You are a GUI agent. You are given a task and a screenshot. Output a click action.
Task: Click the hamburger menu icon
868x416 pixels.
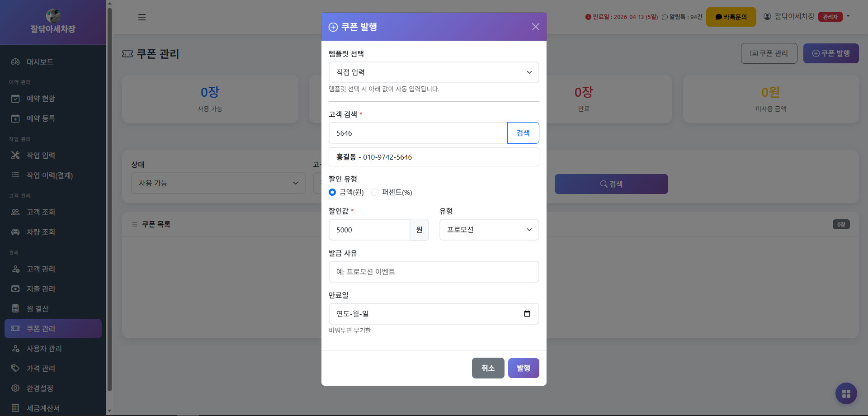pyautogui.click(x=142, y=17)
